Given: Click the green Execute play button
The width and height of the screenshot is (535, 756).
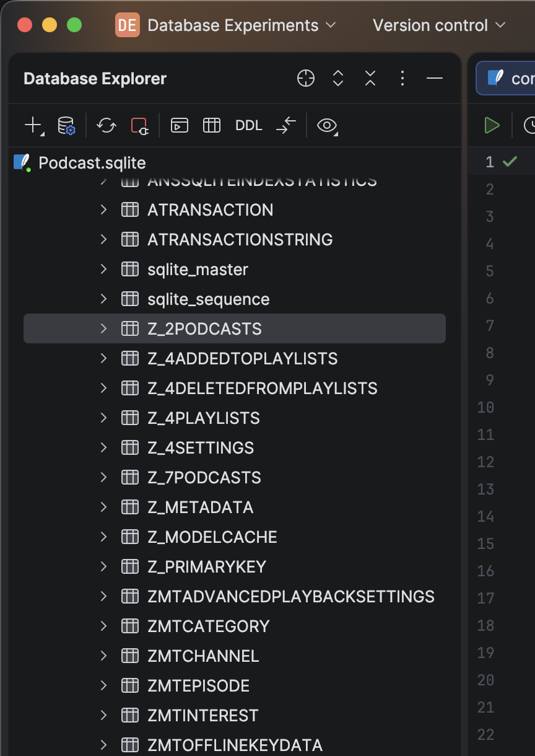Looking at the screenshot, I should coord(492,125).
